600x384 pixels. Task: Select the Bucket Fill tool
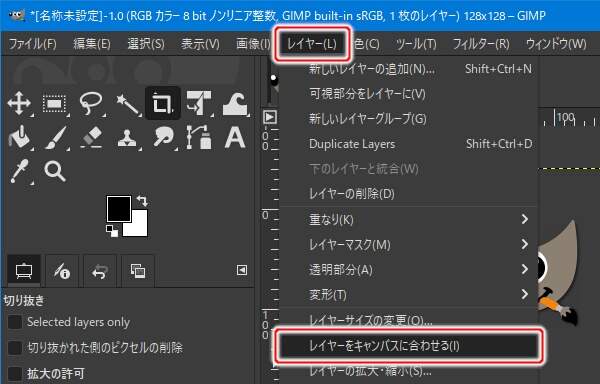point(20,137)
